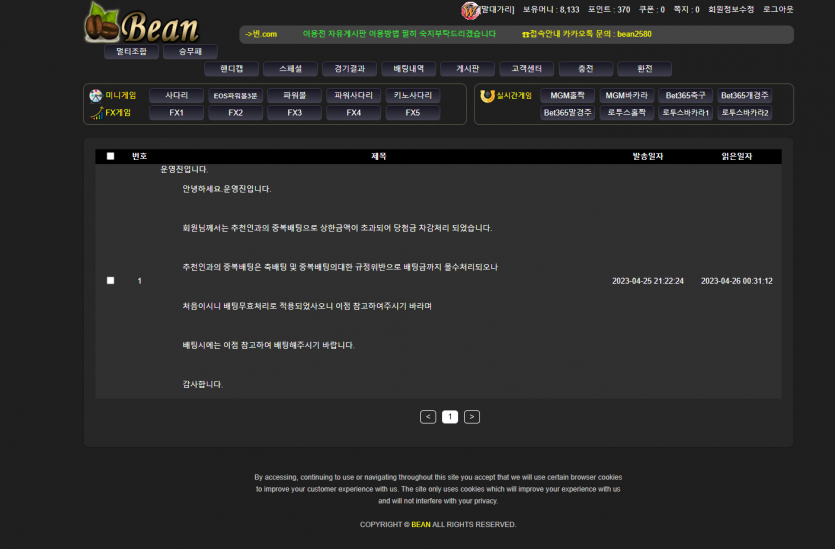Open the 파워볼 mini game

[x=295, y=96]
